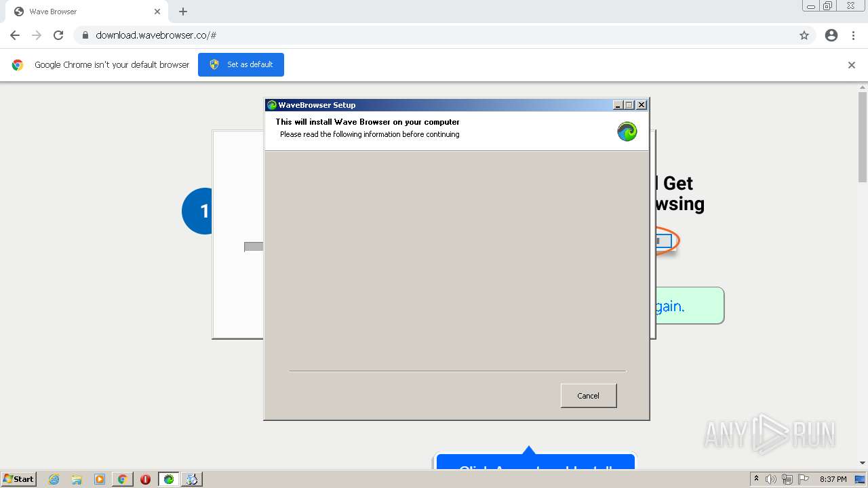The image size is (868, 488).
Task: Bookmark this page with the star
Action: pyautogui.click(x=804, y=35)
